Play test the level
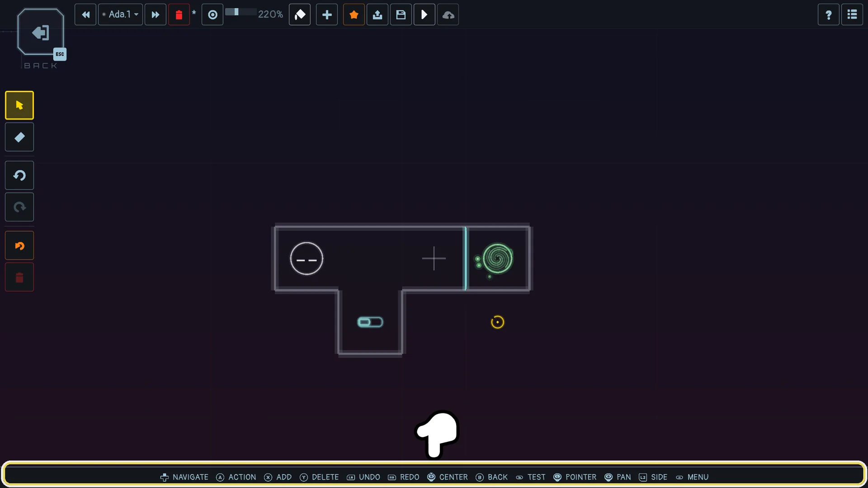 425,15
